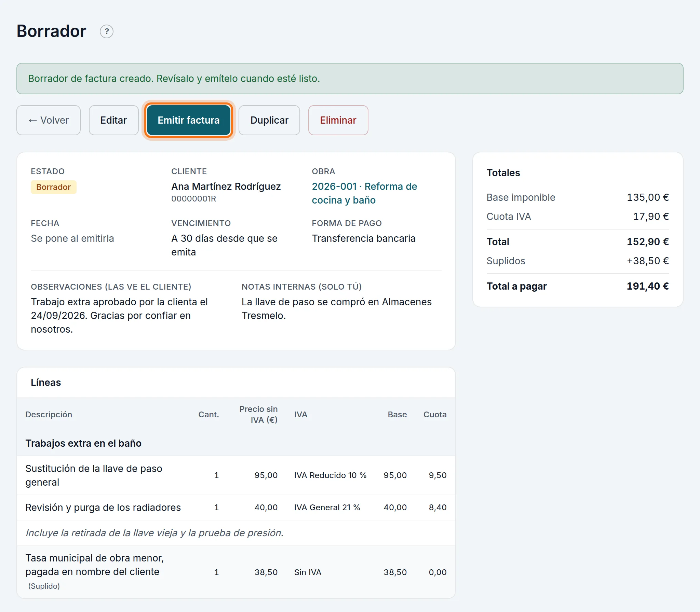
Task: Click the Líneas section heading
Action: coord(46,382)
